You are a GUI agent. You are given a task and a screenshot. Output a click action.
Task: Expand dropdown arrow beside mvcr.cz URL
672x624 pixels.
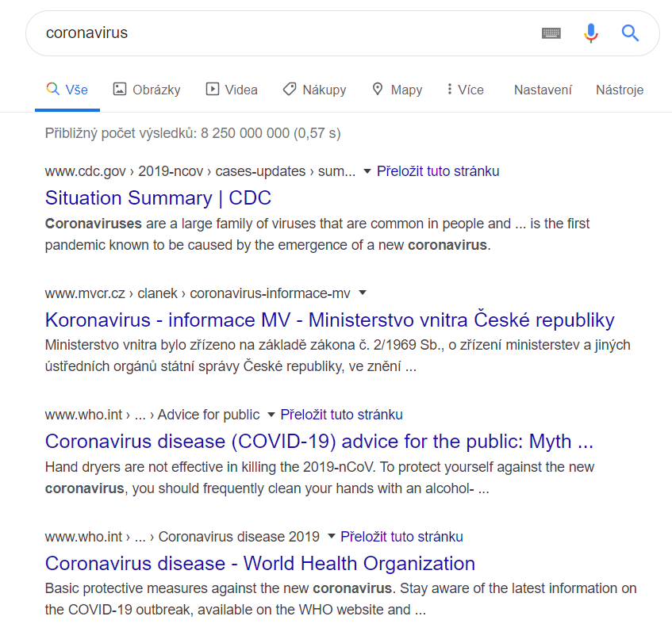pyautogui.click(x=363, y=293)
